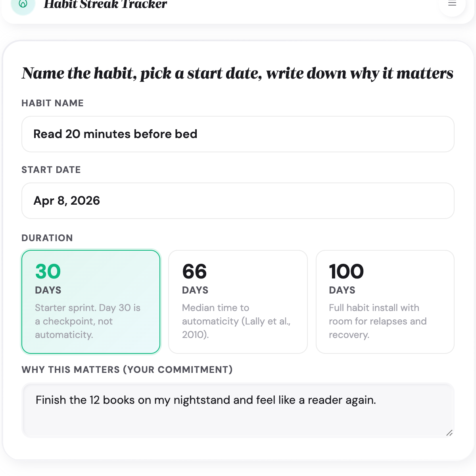
Task: Click the textarea resize handle
Action: tap(449, 432)
